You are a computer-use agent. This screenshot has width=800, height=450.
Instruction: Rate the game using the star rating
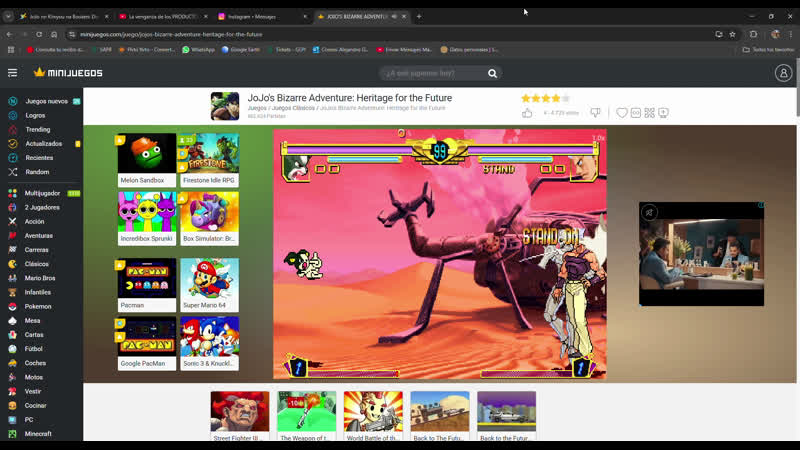[x=545, y=98]
